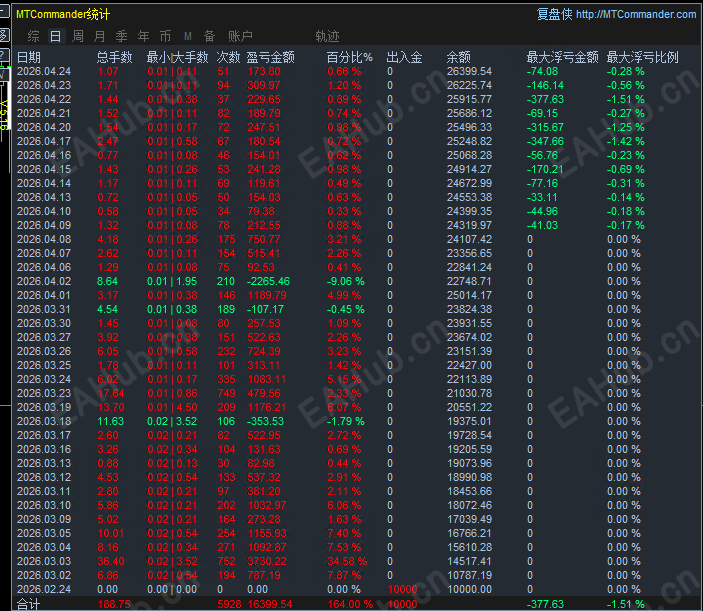Switch to the 月 monthly tab
703x611 pixels.
[x=100, y=36]
